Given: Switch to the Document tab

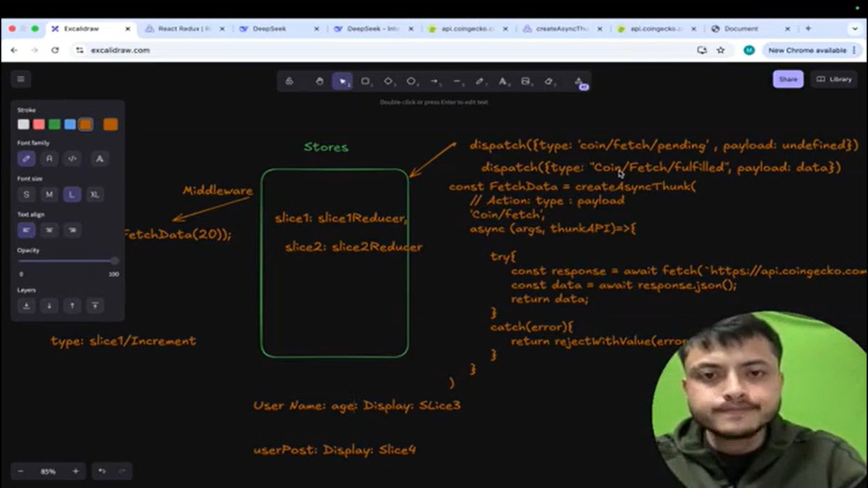Looking at the screenshot, I should coord(750,29).
